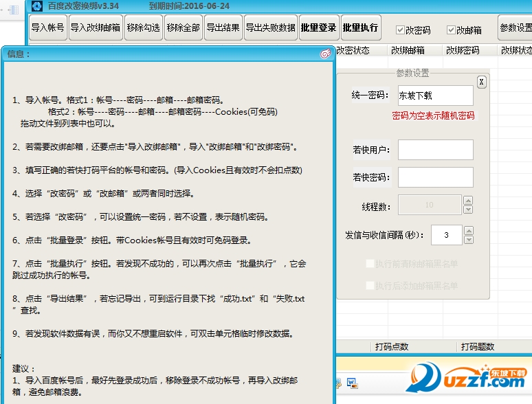Viewport: 532px width, 404px height.
Task: Click instruction line 9 about 双击单元格
Action: 153,334
